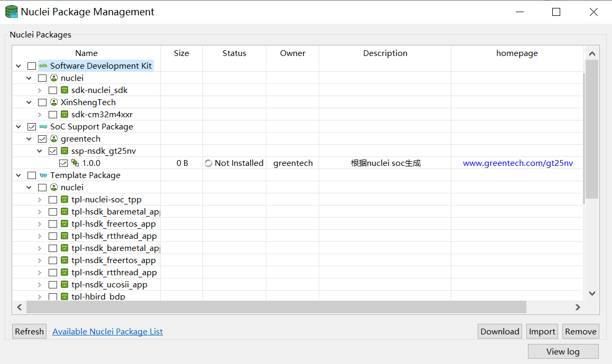612x364 pixels.
Task: Uncheck the 1.0.0 version checkbox
Action: (63, 163)
